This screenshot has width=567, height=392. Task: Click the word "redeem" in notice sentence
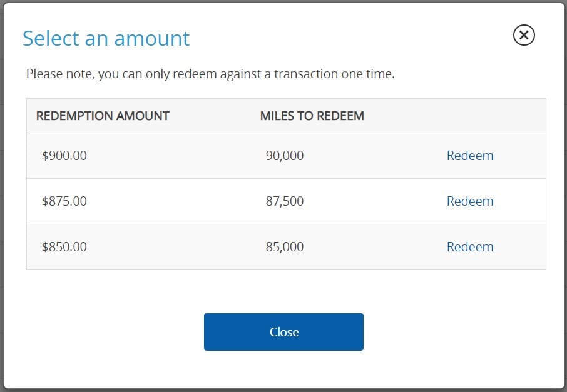click(195, 74)
